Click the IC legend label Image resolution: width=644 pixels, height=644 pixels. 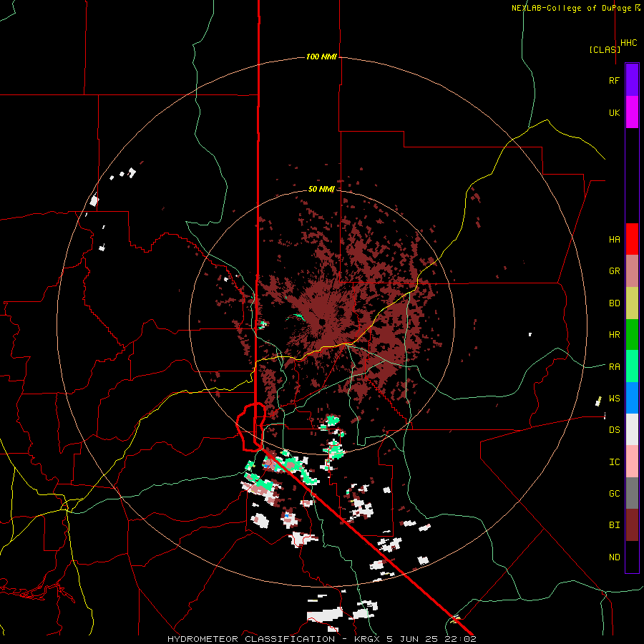[x=614, y=462]
